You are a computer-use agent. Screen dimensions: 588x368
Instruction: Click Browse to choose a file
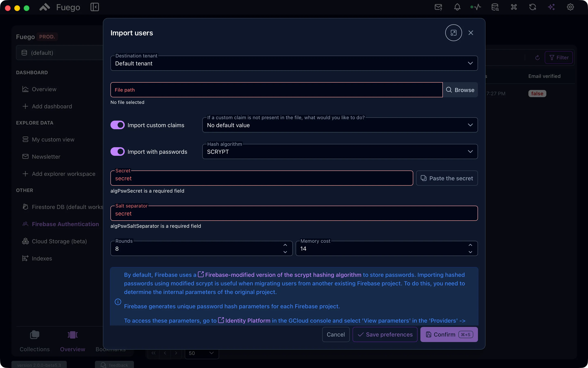click(460, 90)
